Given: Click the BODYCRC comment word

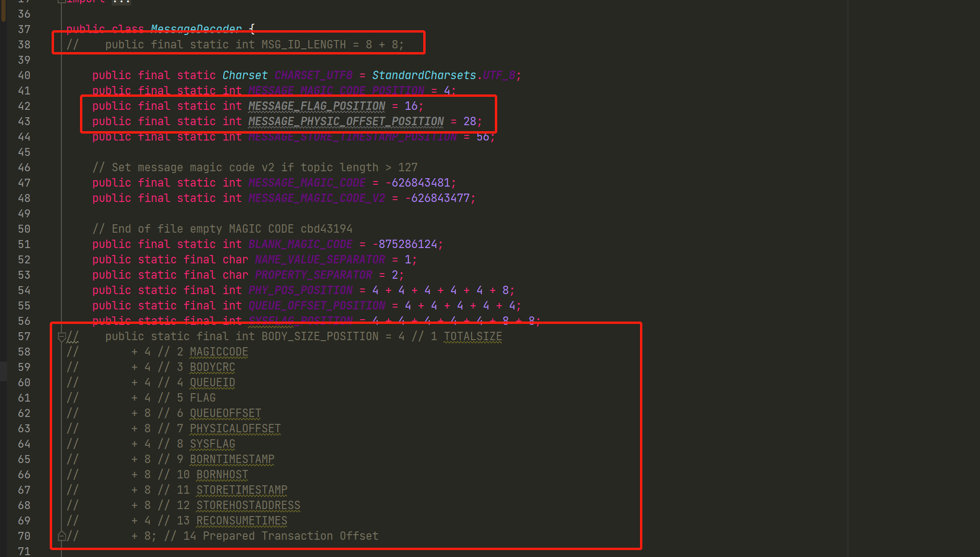Looking at the screenshot, I should pos(213,367).
